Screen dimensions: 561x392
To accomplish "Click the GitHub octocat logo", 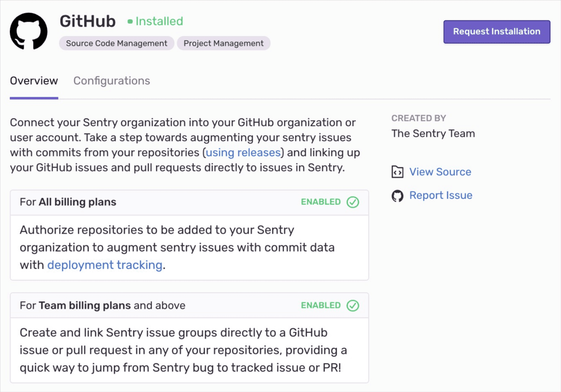I will (x=28, y=31).
